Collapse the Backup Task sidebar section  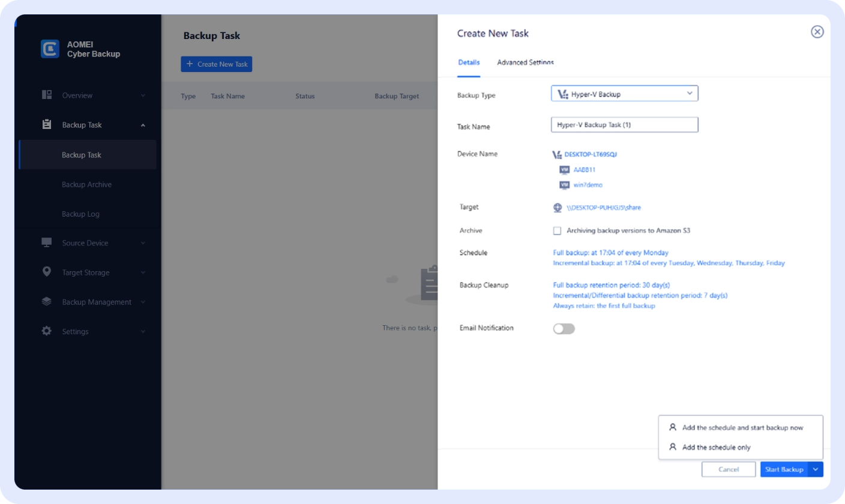click(x=143, y=125)
